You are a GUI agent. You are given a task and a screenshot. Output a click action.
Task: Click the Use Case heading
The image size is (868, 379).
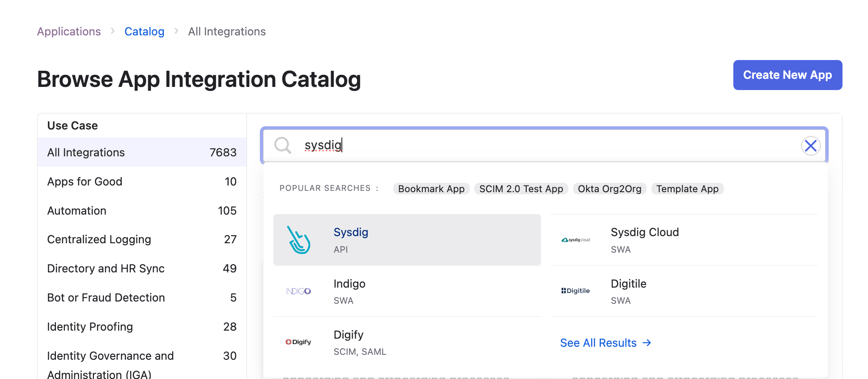(72, 125)
